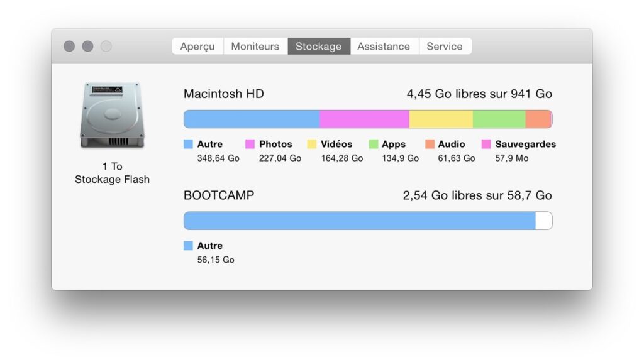Open the Moniteurs tab
Screen dimensions: 644x362
click(x=255, y=46)
